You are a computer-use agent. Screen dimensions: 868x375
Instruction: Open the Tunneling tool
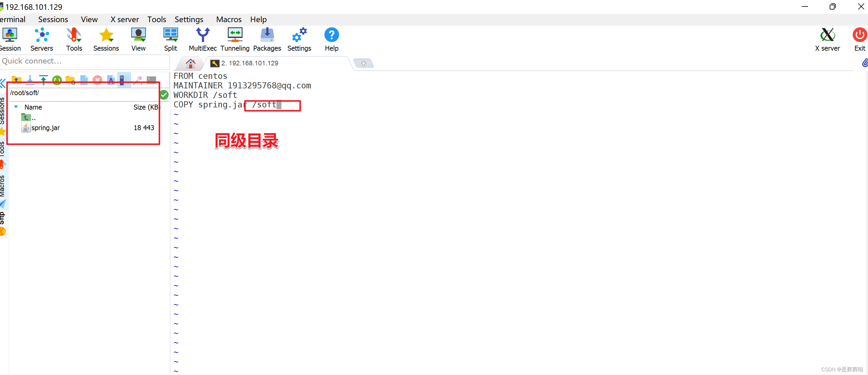coord(235,39)
